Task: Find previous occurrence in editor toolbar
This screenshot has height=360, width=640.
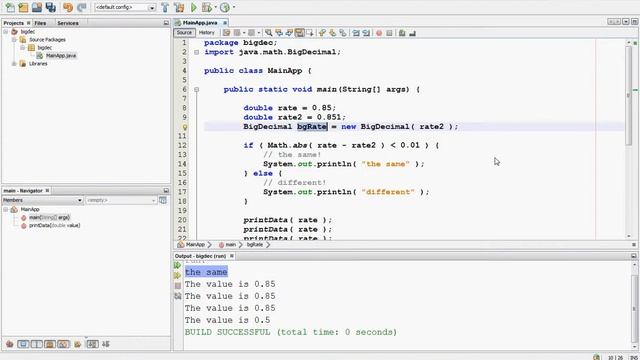Action: [279, 33]
